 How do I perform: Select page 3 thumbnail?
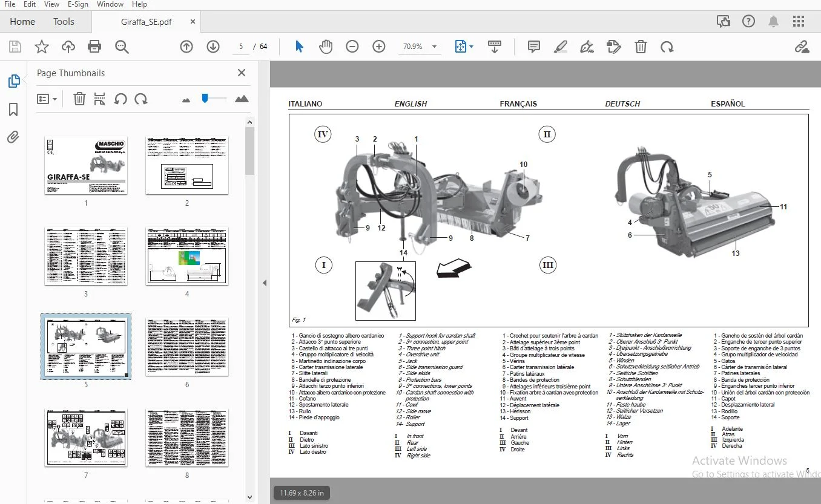coord(86,257)
